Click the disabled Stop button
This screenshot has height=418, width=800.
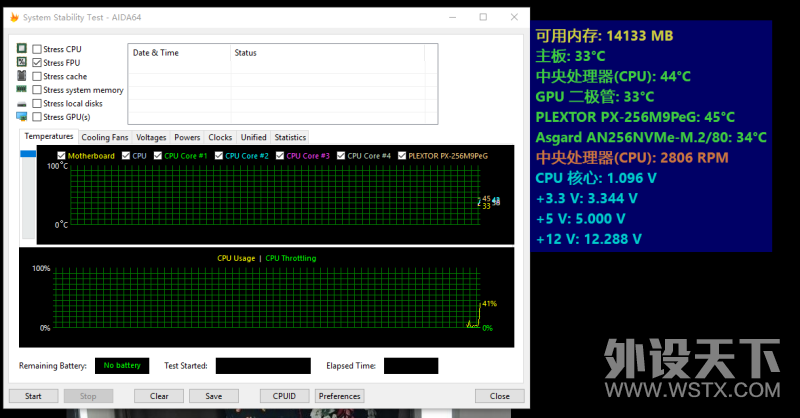(88, 396)
